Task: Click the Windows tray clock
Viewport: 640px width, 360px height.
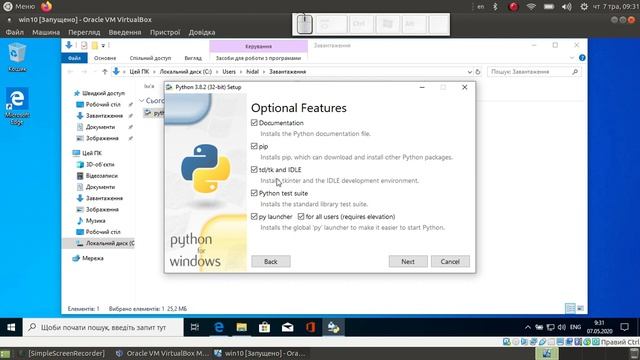Action: coord(599,327)
